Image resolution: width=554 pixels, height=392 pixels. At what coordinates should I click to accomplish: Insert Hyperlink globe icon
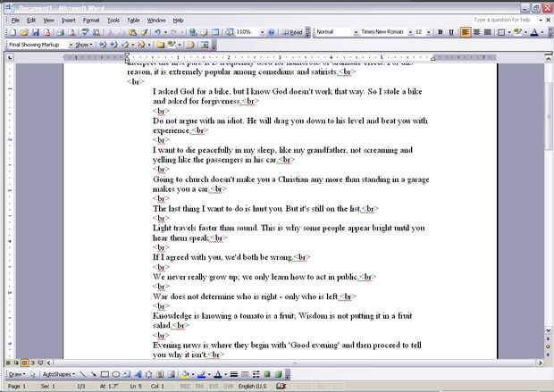(193, 32)
